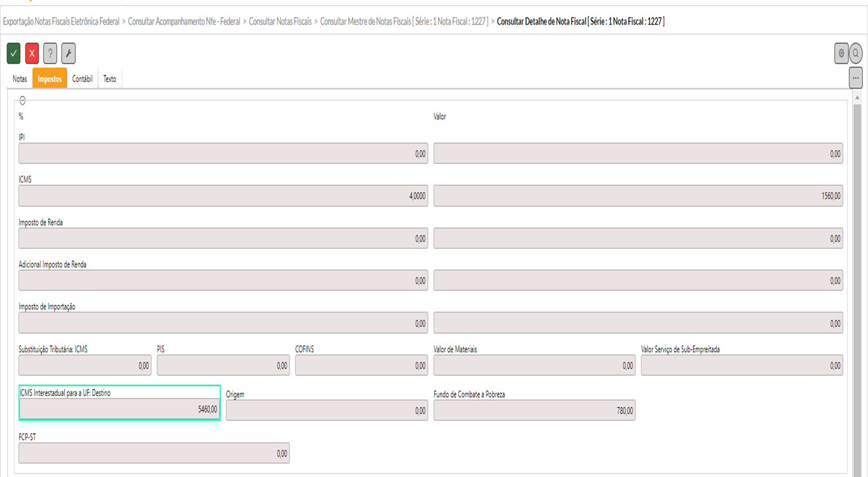Go to the Texto tab
This screenshot has width=868, height=477.
coord(109,79)
